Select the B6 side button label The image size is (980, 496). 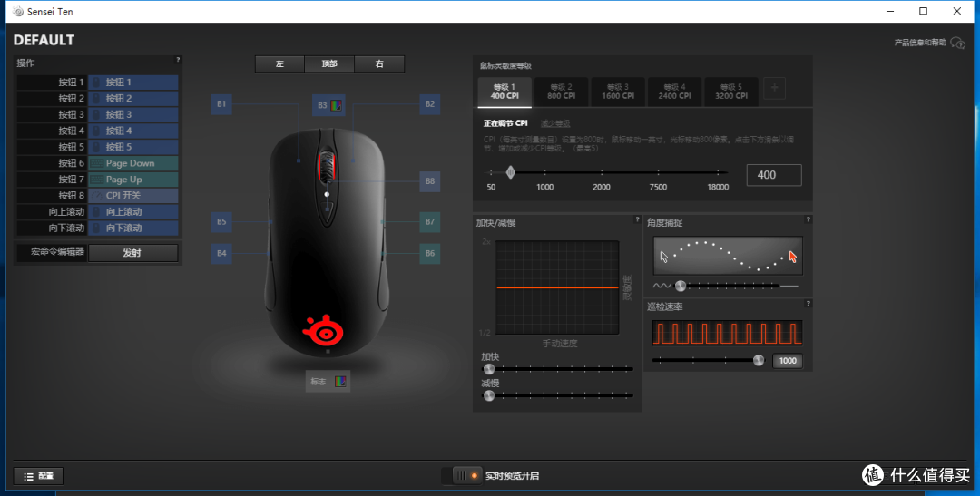pyautogui.click(x=429, y=253)
